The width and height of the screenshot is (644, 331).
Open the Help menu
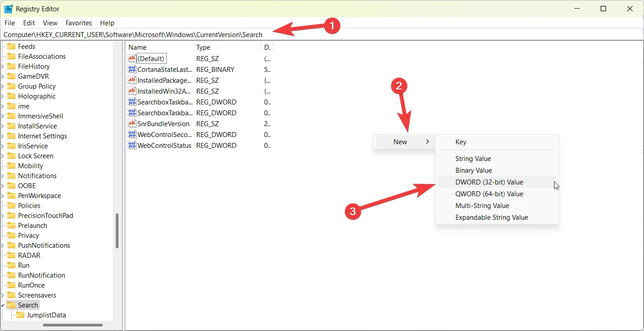click(107, 23)
